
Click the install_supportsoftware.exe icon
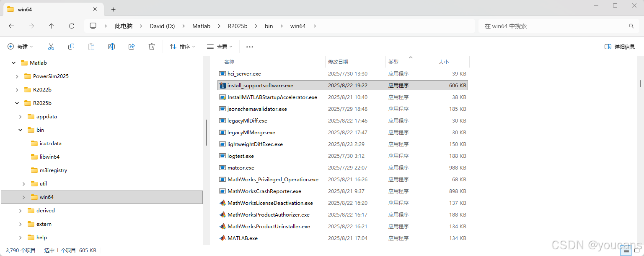coord(222,85)
